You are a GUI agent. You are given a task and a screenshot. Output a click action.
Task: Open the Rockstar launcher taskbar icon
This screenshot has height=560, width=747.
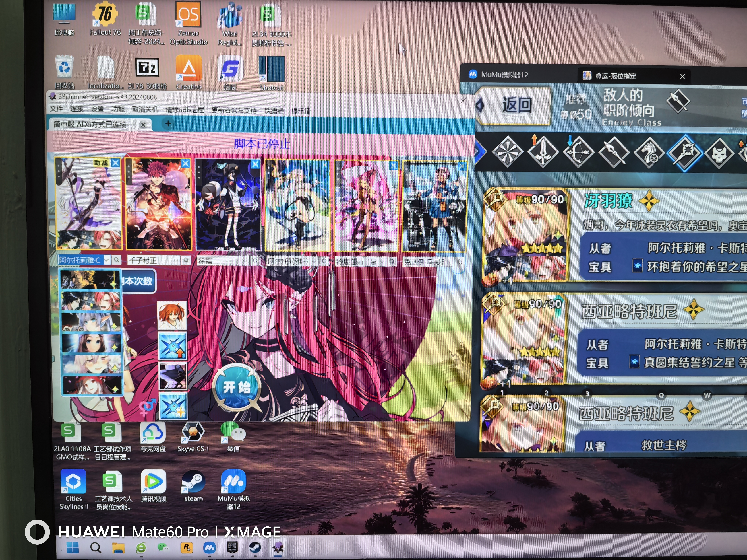[186, 547]
